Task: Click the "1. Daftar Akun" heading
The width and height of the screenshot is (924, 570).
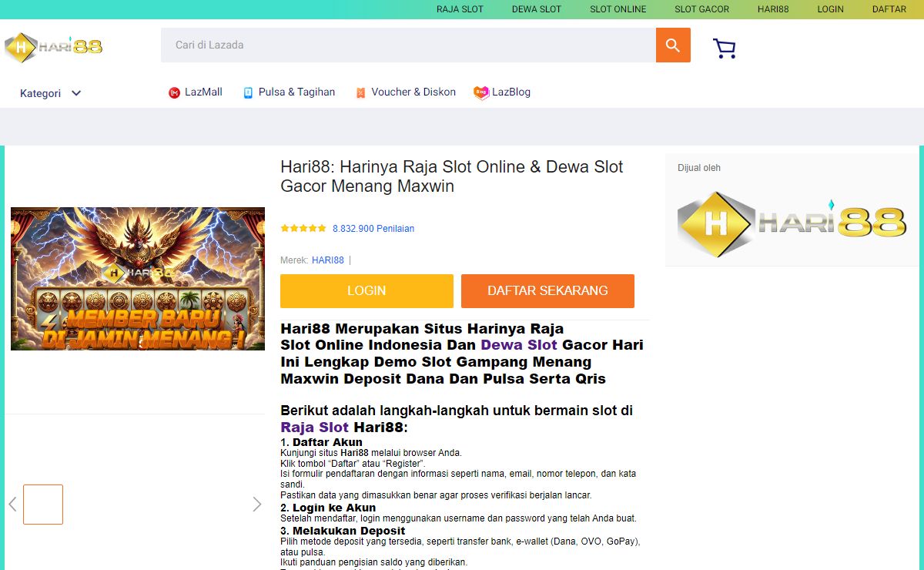Action: tap(321, 442)
